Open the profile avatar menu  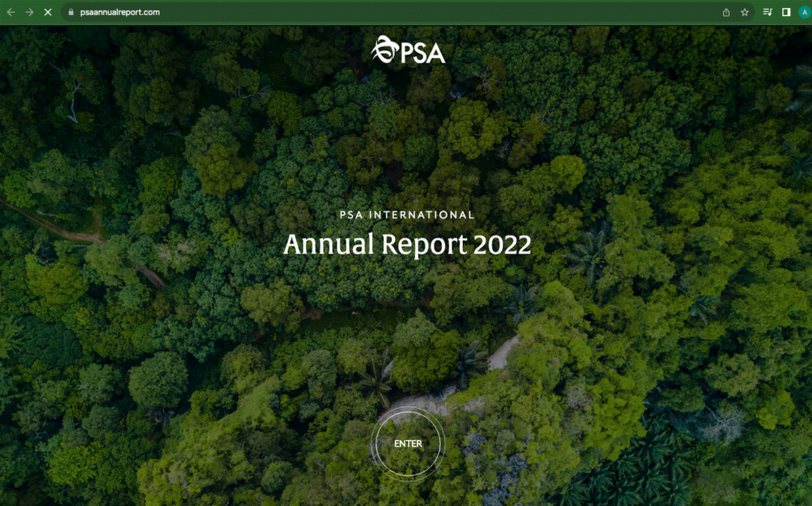click(x=804, y=12)
